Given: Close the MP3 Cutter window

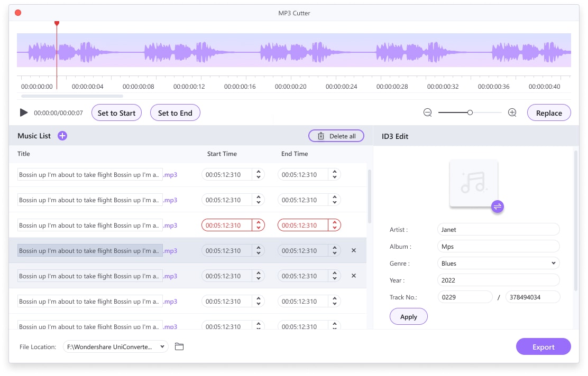Looking at the screenshot, I should point(18,13).
